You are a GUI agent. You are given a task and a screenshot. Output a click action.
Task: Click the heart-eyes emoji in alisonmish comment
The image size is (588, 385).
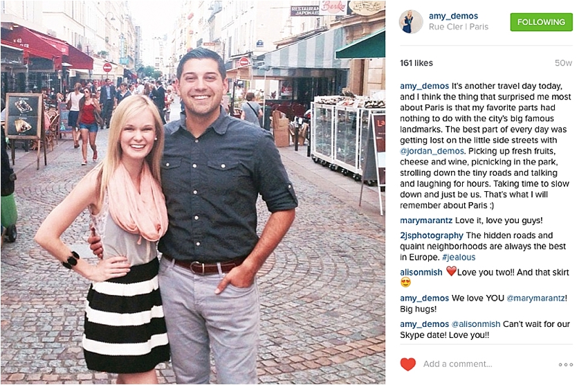coord(405,283)
